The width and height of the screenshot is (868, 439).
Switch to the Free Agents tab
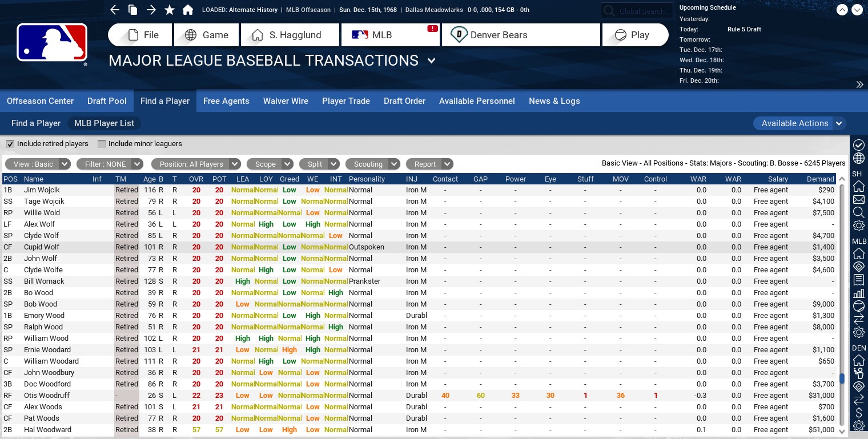click(x=226, y=101)
